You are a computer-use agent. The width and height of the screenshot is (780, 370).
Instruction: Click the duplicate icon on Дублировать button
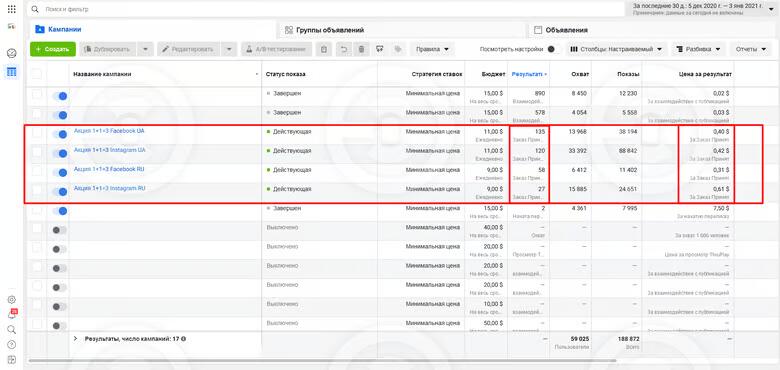pos(88,49)
